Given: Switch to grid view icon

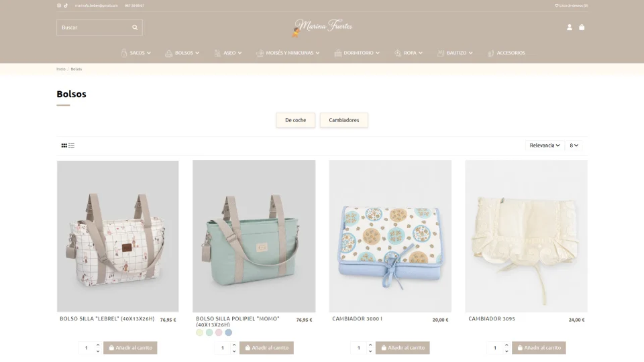Looking at the screenshot, I should tap(64, 145).
